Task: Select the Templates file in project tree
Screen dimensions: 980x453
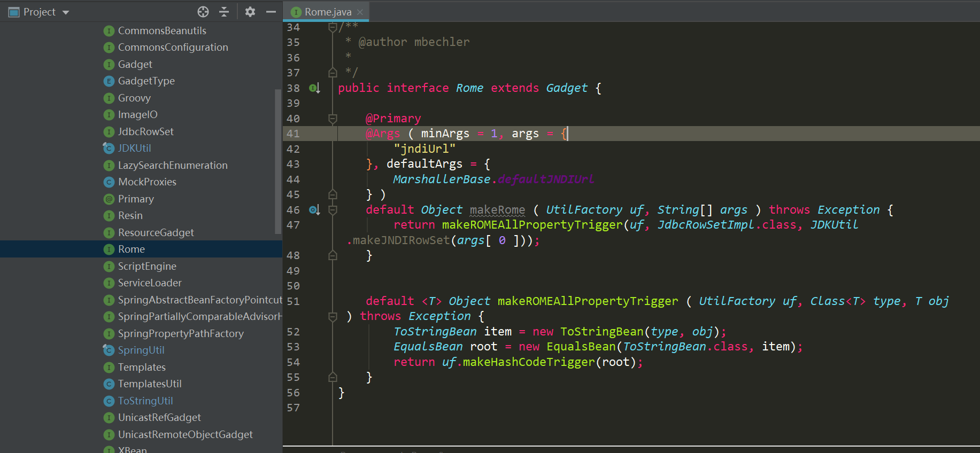Action: [x=142, y=367]
